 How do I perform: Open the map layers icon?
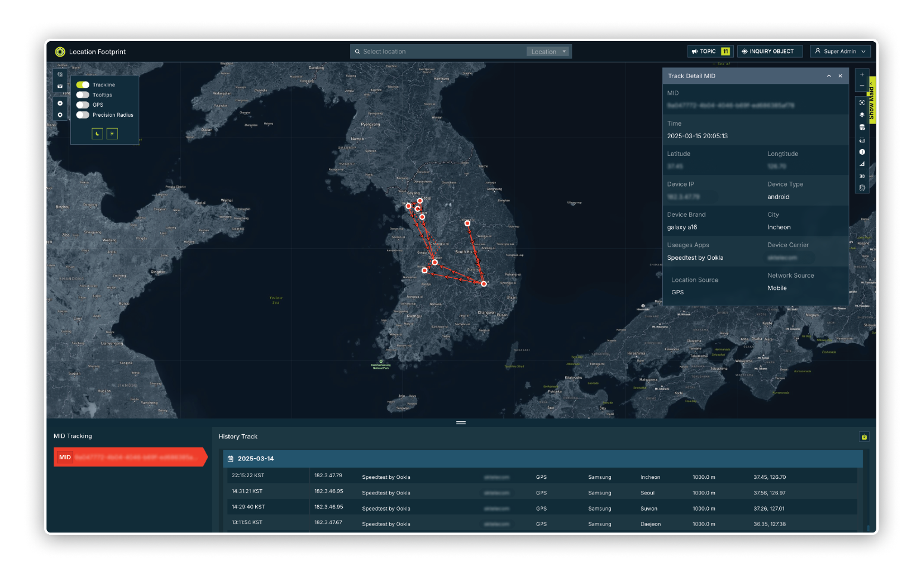tap(862, 114)
